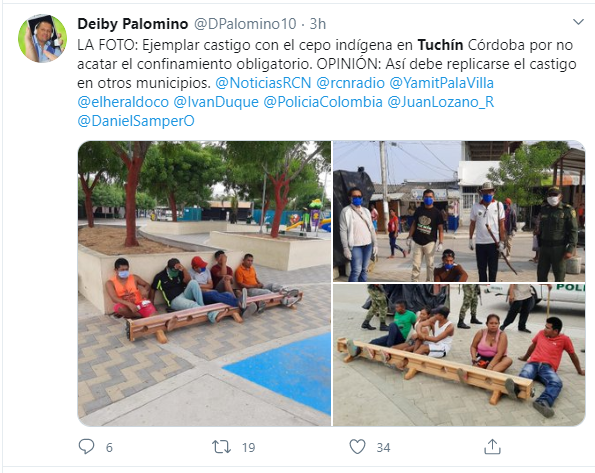595x473 pixels.
Task: Visit the @IvanDuque mention
Action: pyautogui.click(x=216, y=102)
